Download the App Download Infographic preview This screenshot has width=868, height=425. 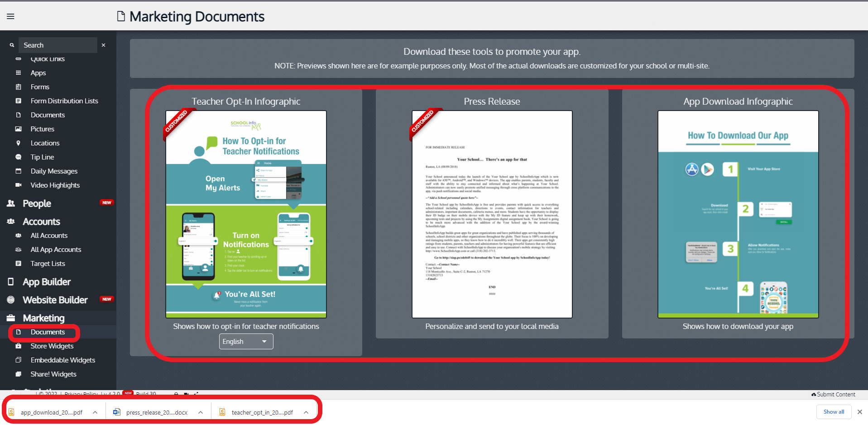click(x=738, y=214)
